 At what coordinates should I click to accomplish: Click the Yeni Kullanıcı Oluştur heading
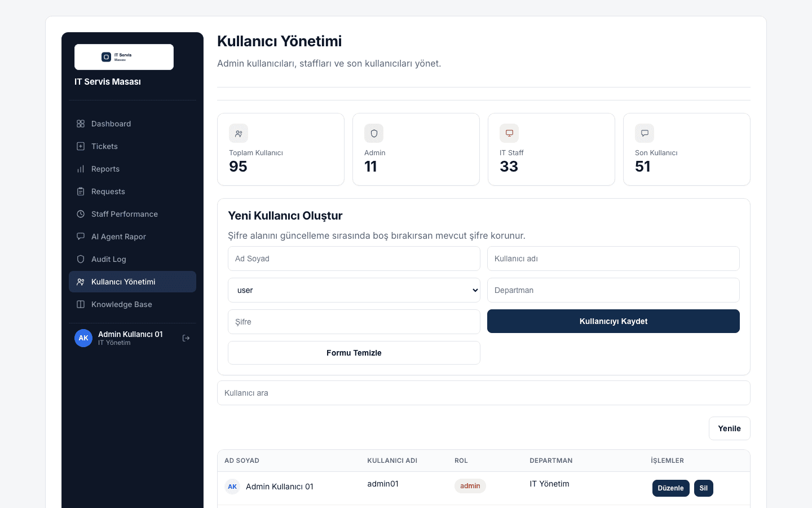click(285, 216)
